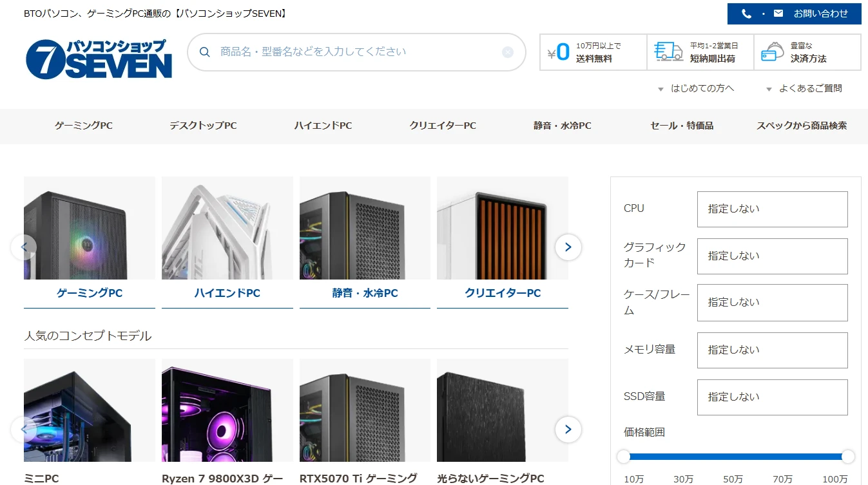This screenshot has width=868, height=485.
Task: Open the クリエイターPC category link below the image
Action: click(503, 293)
